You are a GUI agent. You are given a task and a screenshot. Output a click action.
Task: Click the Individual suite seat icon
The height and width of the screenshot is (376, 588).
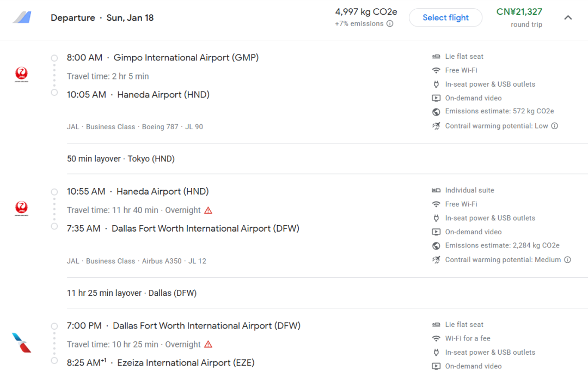point(436,191)
